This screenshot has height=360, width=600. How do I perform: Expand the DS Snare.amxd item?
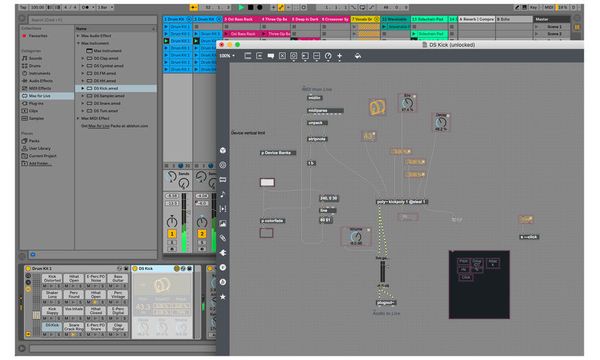pyautogui.click(x=83, y=103)
